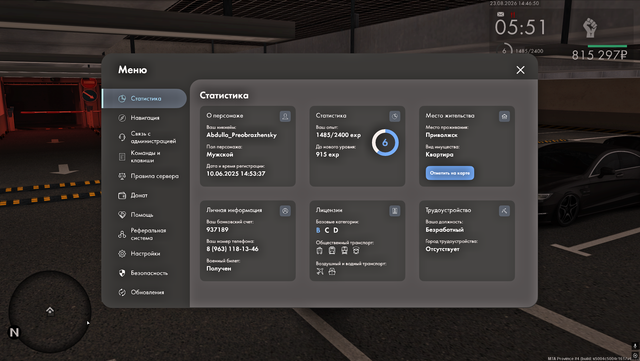Click the N compass indicator on minimap
This screenshot has width=640, height=361.
pyautogui.click(x=14, y=332)
